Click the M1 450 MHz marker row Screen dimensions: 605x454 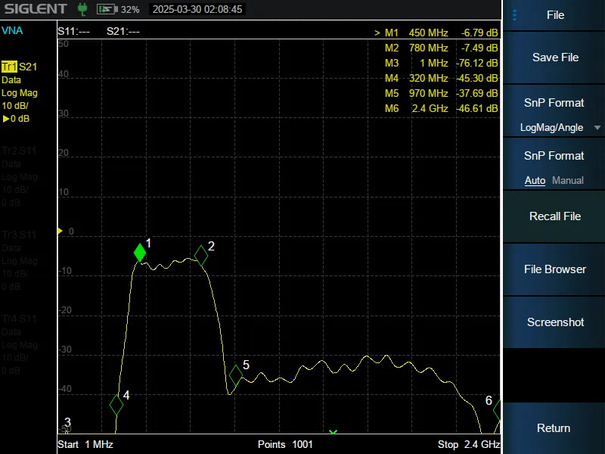coord(436,33)
